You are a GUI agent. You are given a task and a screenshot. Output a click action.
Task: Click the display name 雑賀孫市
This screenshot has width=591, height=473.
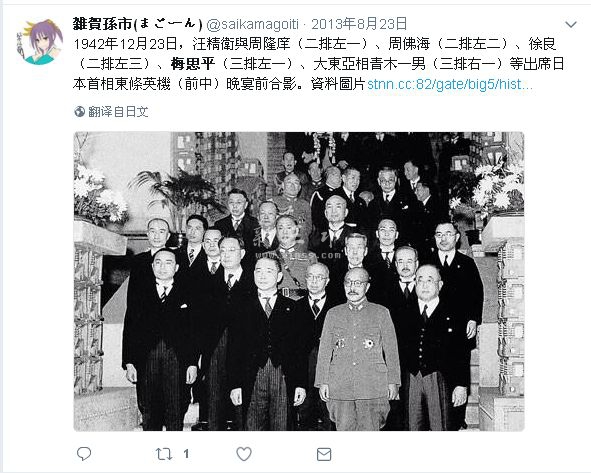coord(102,24)
